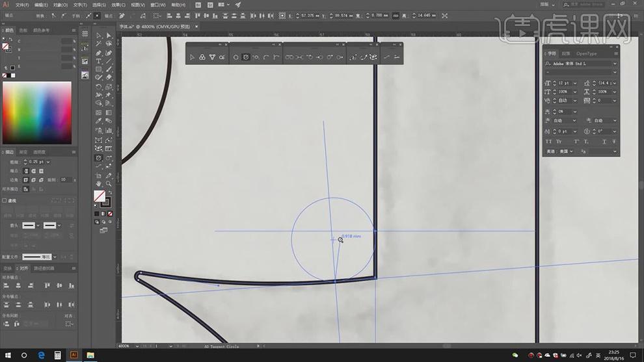The width and height of the screenshot is (644, 362).
Task: Open the language dropdown (英语: 美国)
Action: point(571,151)
